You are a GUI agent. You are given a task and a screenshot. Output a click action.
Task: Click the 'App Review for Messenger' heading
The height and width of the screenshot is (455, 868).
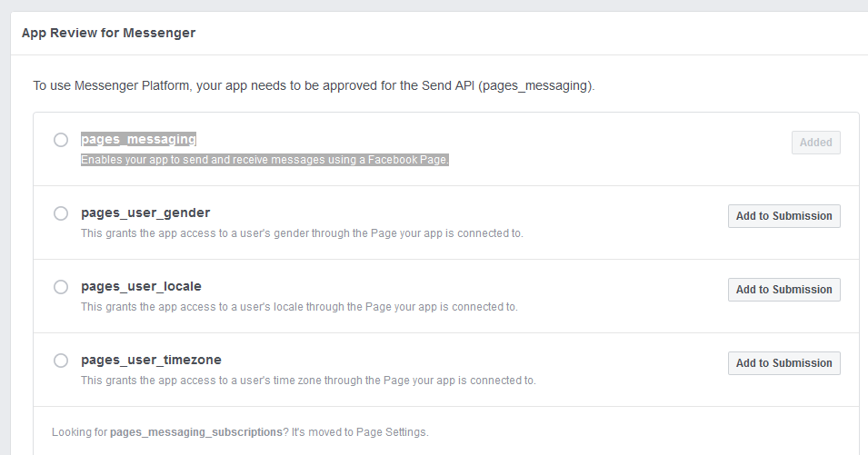tap(108, 33)
